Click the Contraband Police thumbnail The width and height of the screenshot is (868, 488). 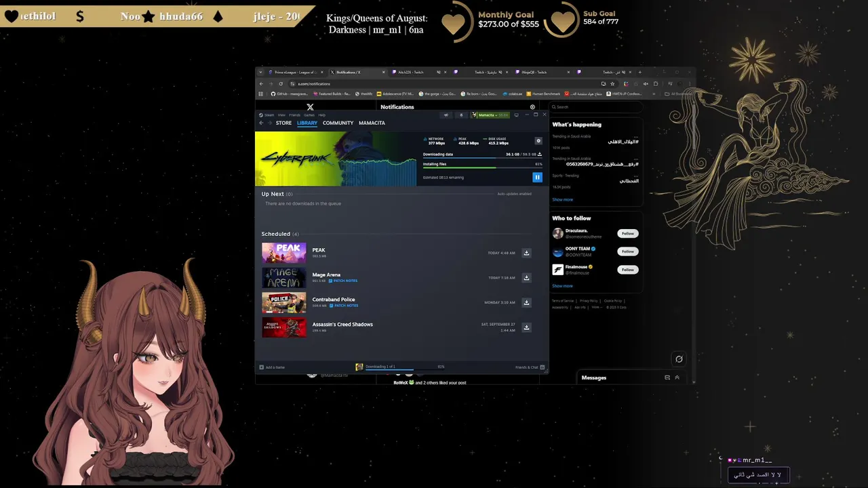tap(283, 302)
